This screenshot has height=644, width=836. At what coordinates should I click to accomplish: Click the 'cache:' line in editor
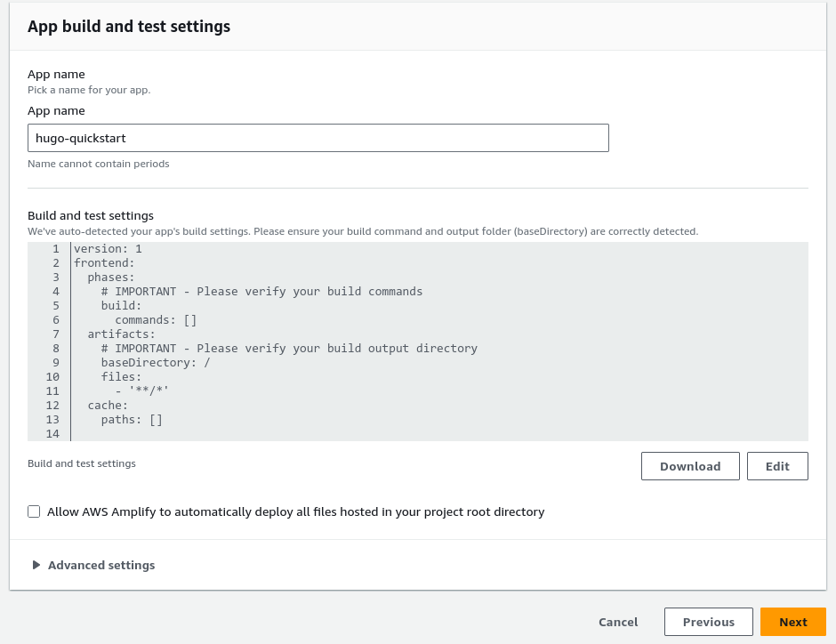(x=108, y=406)
